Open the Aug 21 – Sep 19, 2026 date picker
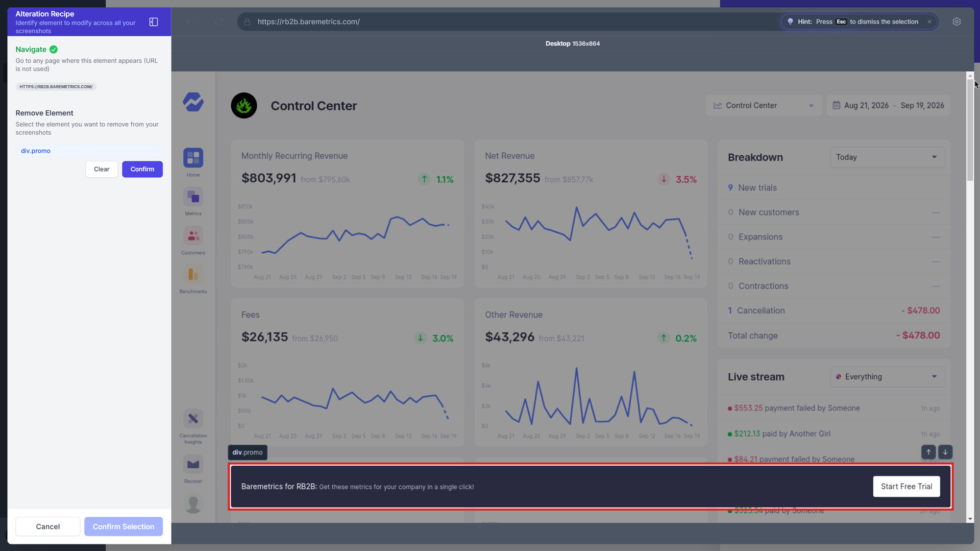This screenshot has width=980, height=551. tap(888, 105)
